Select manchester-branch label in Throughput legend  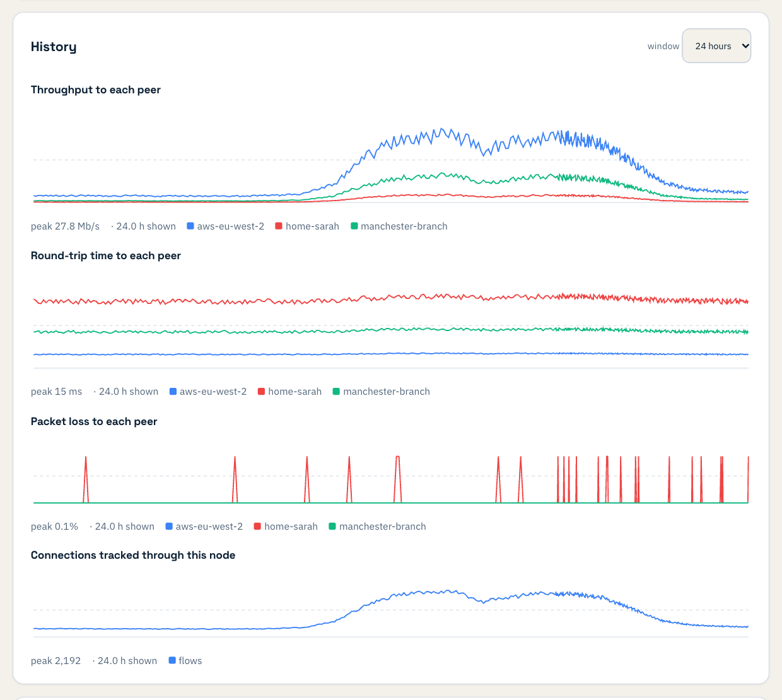click(404, 226)
